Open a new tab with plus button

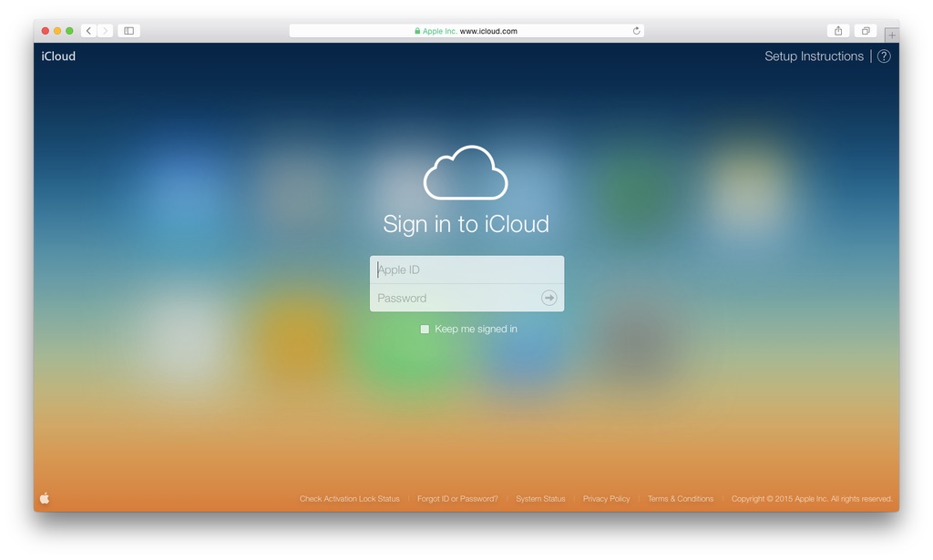click(891, 36)
